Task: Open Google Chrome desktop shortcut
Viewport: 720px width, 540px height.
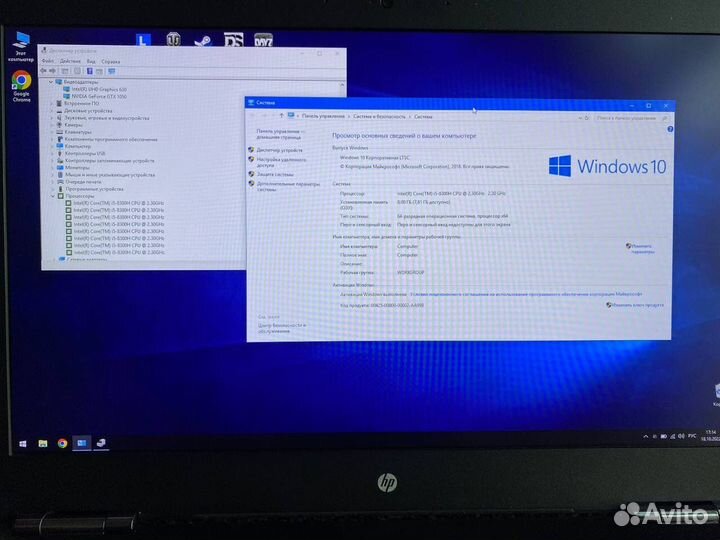Action: [21, 86]
